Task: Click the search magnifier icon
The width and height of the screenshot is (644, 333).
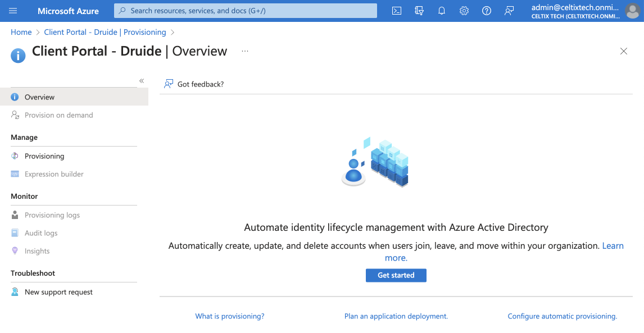Action: (122, 11)
